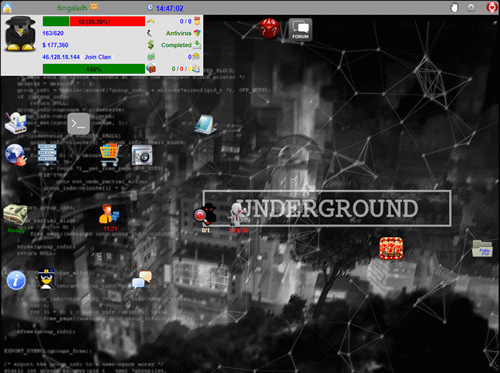Click the gold crown beside the username
The width and height of the screenshot is (500, 373).
[94, 7]
